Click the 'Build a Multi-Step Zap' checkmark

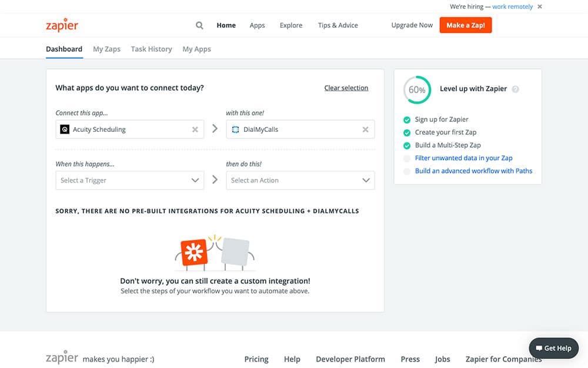(x=407, y=145)
